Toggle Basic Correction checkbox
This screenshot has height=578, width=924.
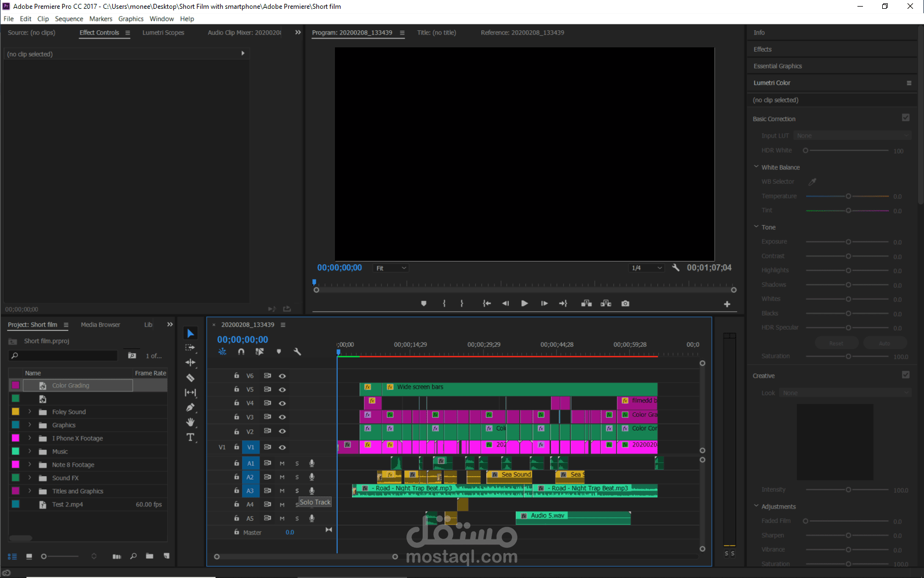tap(906, 117)
